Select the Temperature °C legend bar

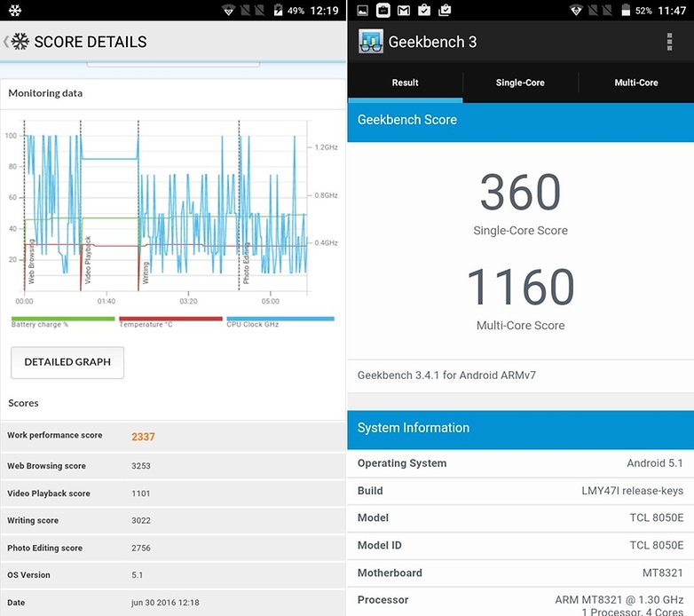[170, 319]
